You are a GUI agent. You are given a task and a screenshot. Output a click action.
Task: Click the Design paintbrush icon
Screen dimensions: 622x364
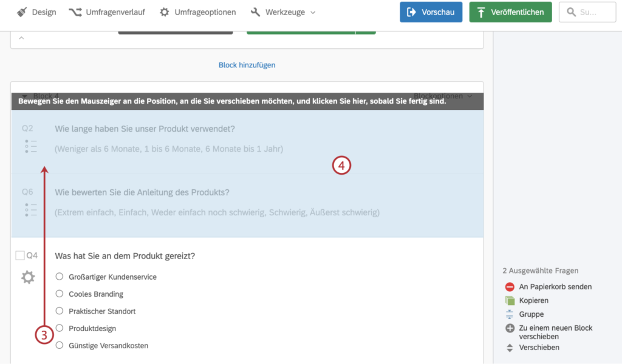[x=22, y=12]
